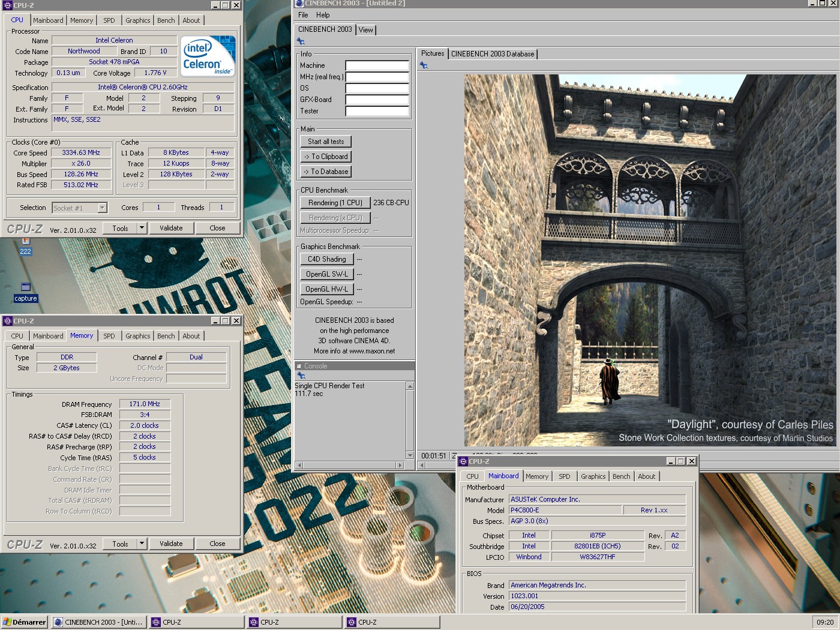
Task: Click the 236 CB-CPU result text
Action: [x=391, y=203]
